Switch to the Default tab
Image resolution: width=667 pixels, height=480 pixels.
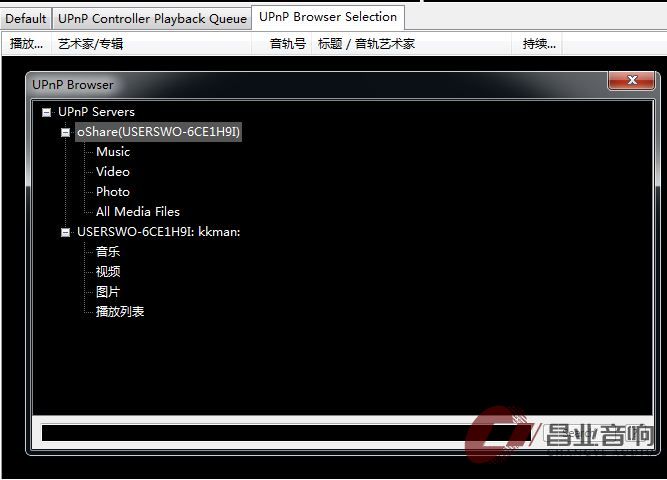point(26,19)
